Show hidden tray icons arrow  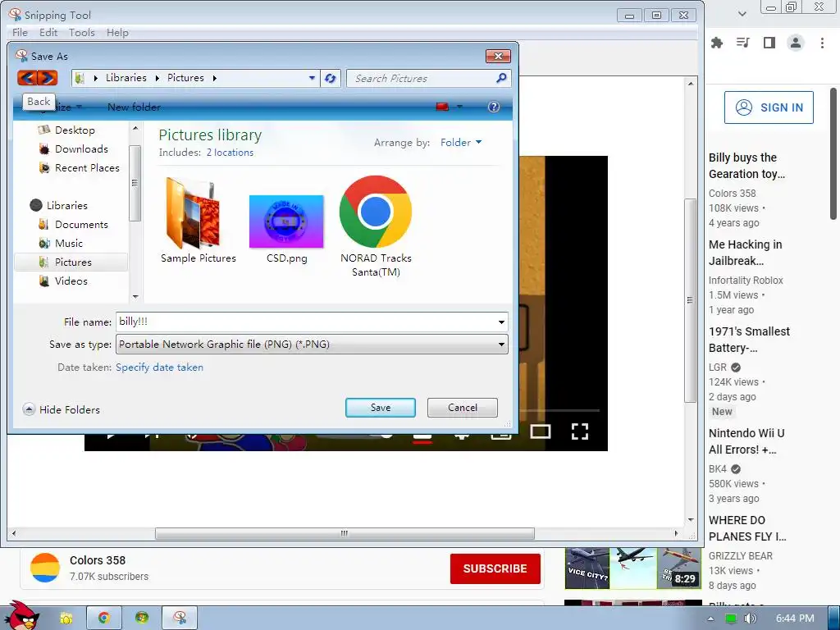[710, 619]
